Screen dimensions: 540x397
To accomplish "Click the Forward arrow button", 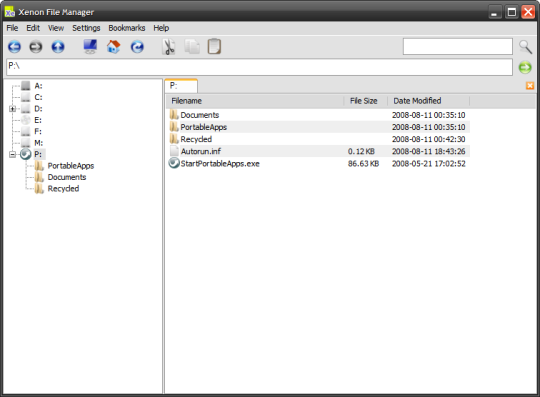I will [x=36, y=47].
